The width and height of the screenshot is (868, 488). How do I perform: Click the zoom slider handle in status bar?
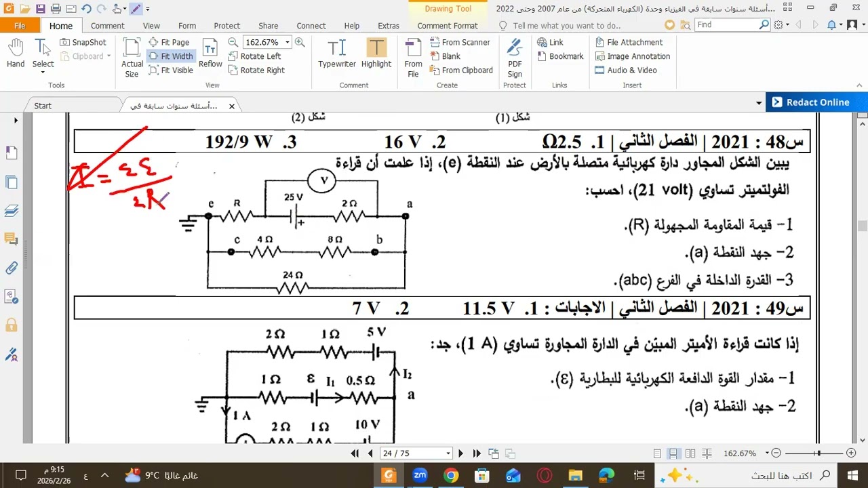(x=818, y=453)
